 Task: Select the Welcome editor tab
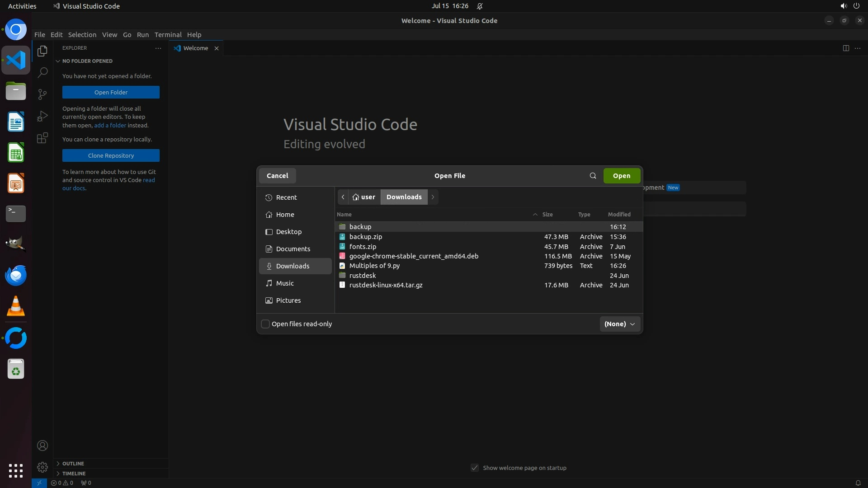[195, 48]
